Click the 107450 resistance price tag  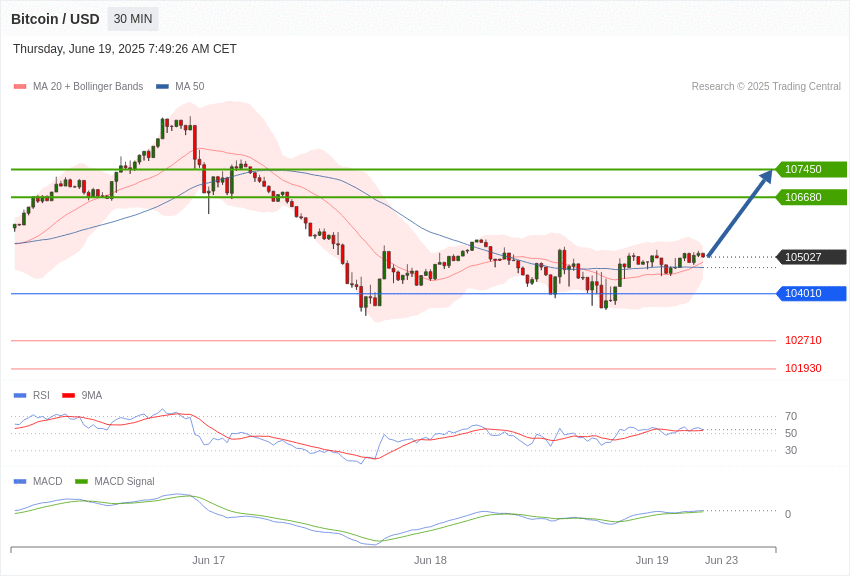[x=811, y=169]
